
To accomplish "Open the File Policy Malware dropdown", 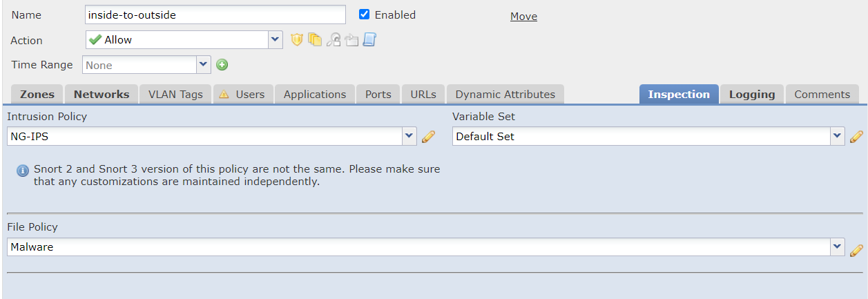I will 838,247.
